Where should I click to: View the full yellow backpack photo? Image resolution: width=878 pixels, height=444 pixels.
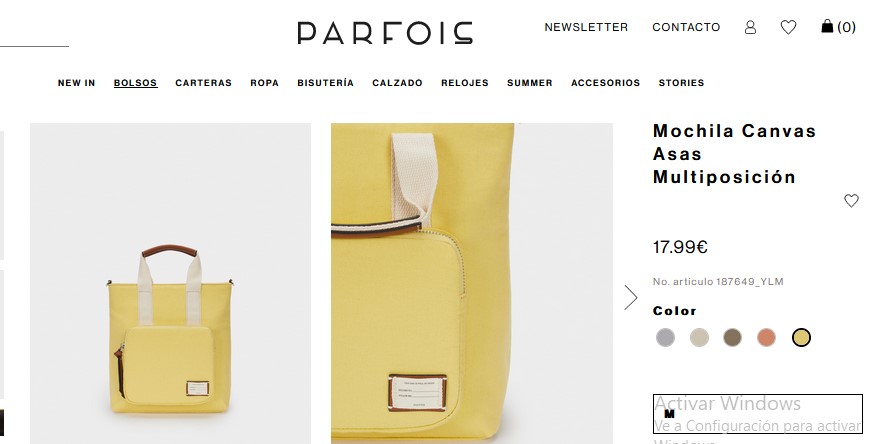tap(170, 283)
